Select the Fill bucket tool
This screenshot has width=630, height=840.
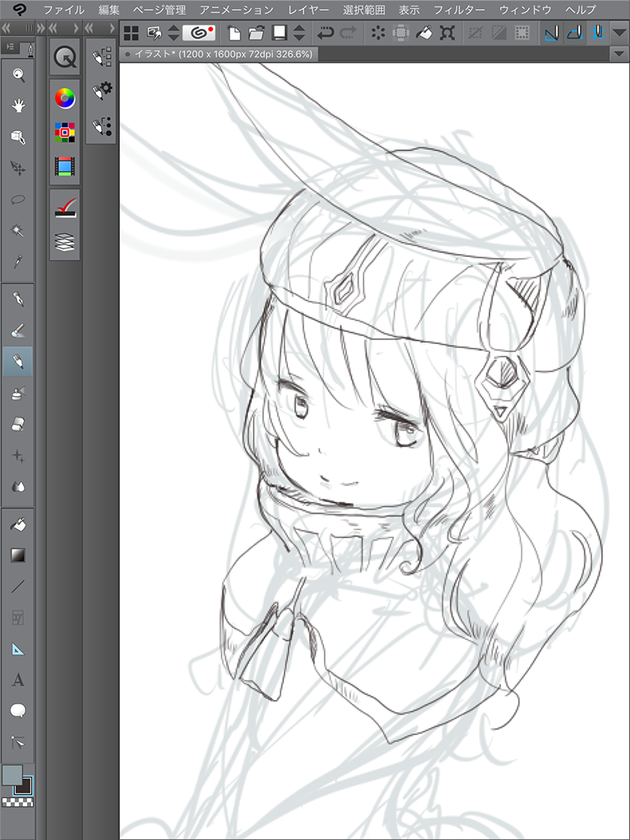(x=18, y=524)
